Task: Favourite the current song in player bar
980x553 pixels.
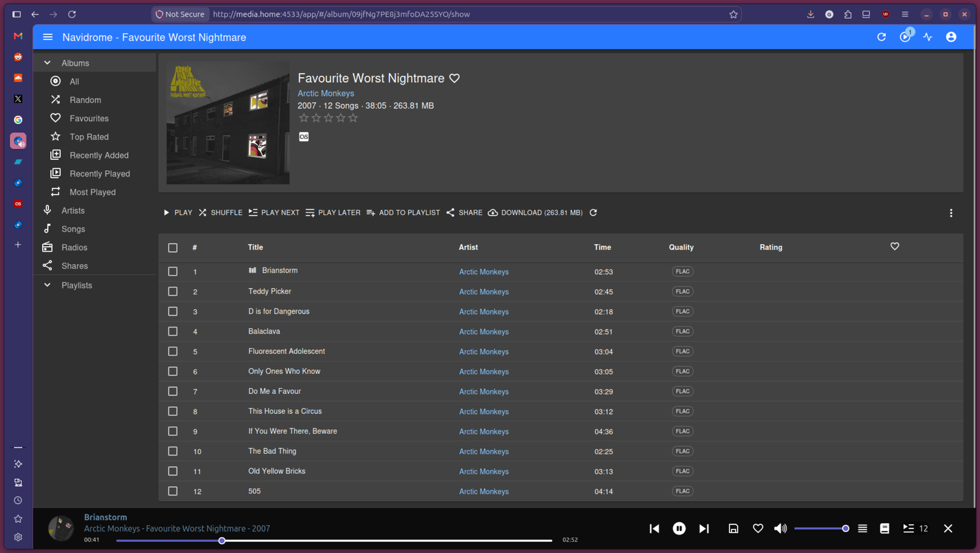Action: (x=758, y=529)
